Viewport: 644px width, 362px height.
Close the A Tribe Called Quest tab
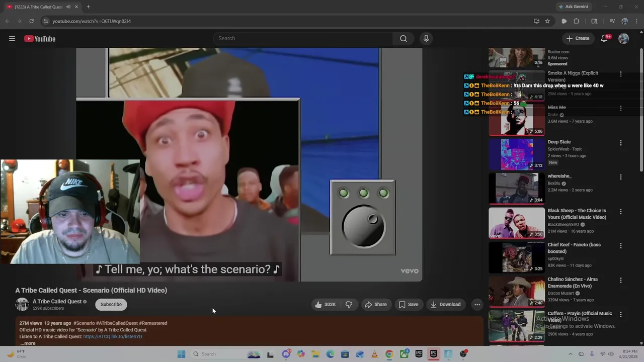coord(76,7)
